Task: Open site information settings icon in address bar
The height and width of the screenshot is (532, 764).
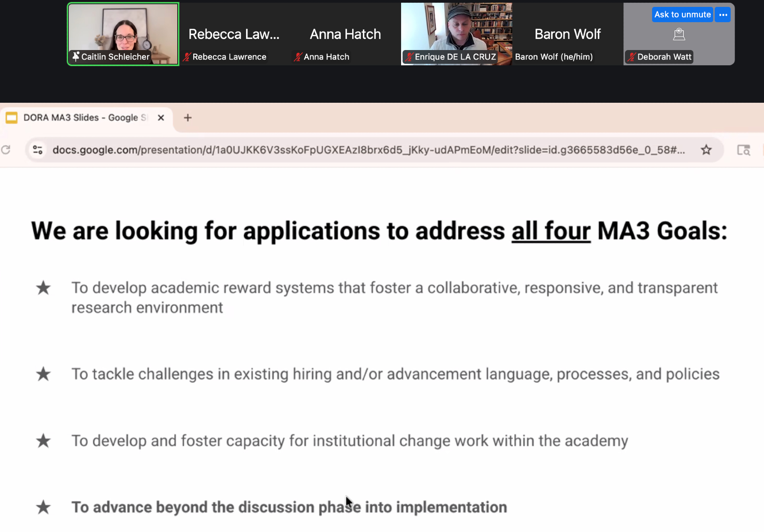Action: pos(37,150)
